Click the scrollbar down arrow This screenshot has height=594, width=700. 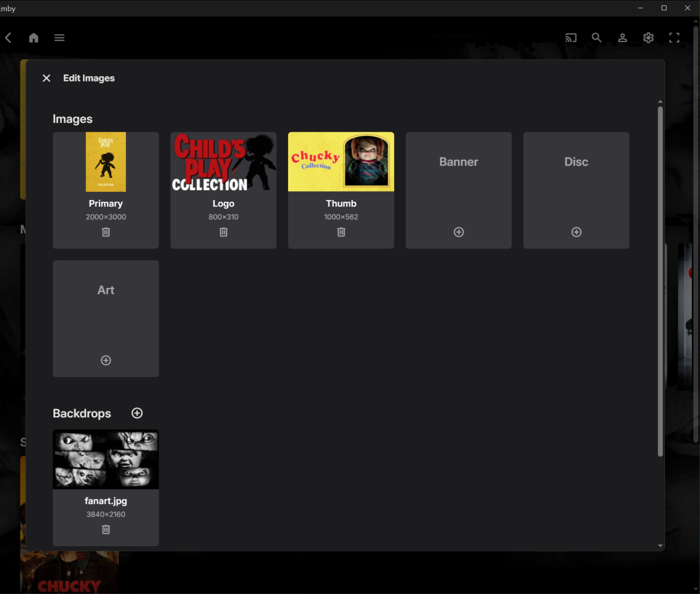660,546
